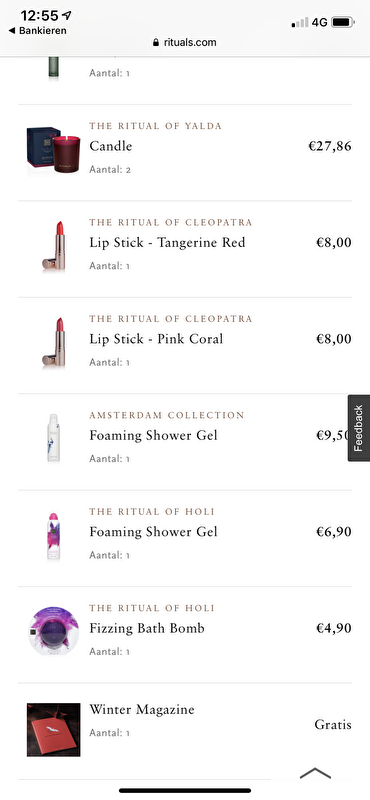Open Lip Stick - Pink Coral title
This screenshot has height=800, width=370.
[x=156, y=339]
